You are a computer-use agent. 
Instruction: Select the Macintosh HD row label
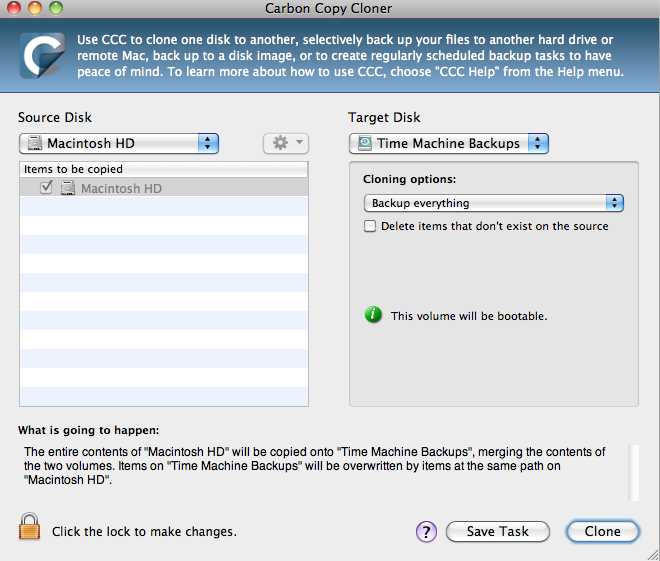[121, 188]
